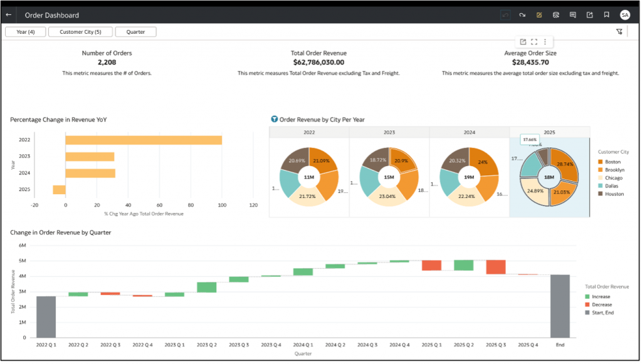Click the Decrease legend swatch
642x364 pixels.
pos(587,304)
